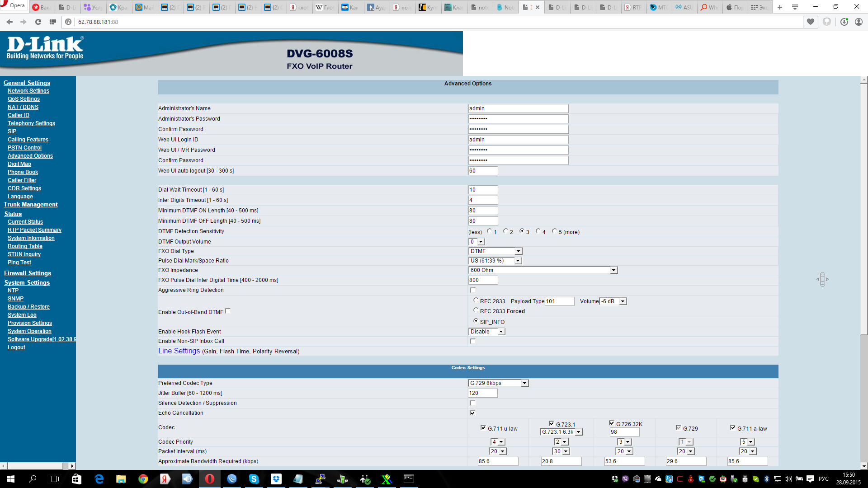
Task: Open new tab with plus icon
Action: pos(780,7)
